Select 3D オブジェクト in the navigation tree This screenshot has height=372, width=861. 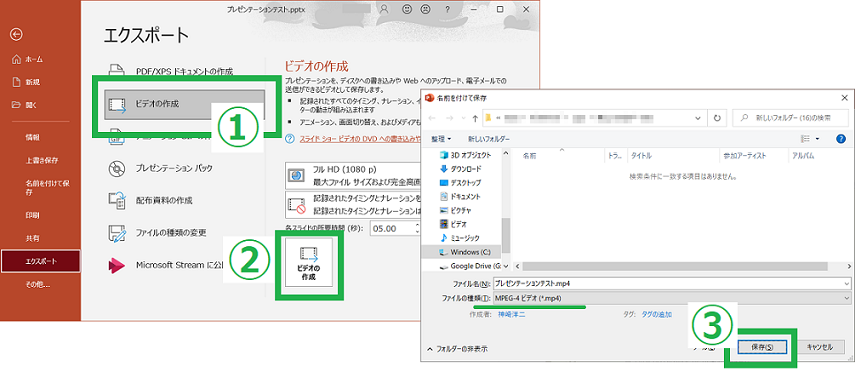point(466,156)
